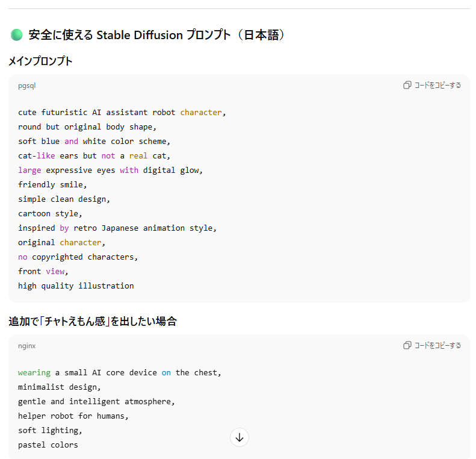Click the コードをコピーする label in the nginx block
This screenshot has width=476, height=459.
point(437,345)
